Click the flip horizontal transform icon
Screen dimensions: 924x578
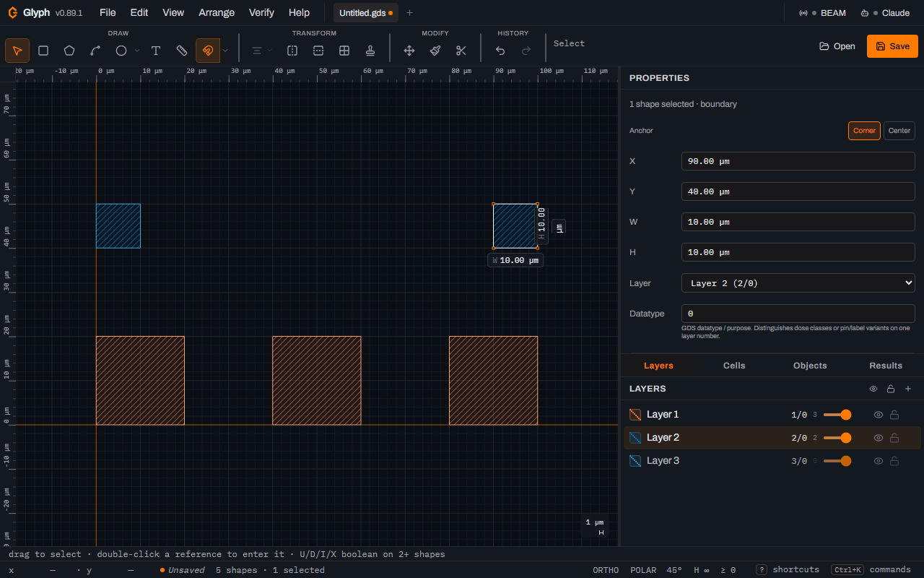[x=292, y=51]
